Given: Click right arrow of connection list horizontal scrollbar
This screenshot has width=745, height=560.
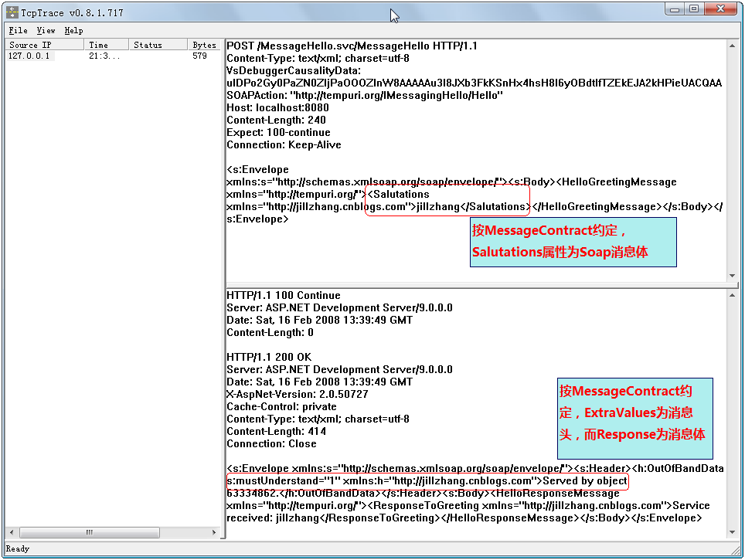Looking at the screenshot, I should click(x=215, y=533).
